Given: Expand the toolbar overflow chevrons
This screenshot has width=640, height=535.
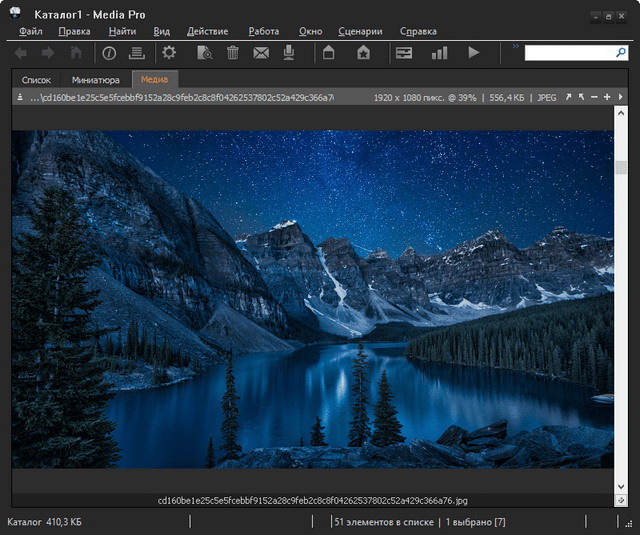Looking at the screenshot, I should pos(516,46).
